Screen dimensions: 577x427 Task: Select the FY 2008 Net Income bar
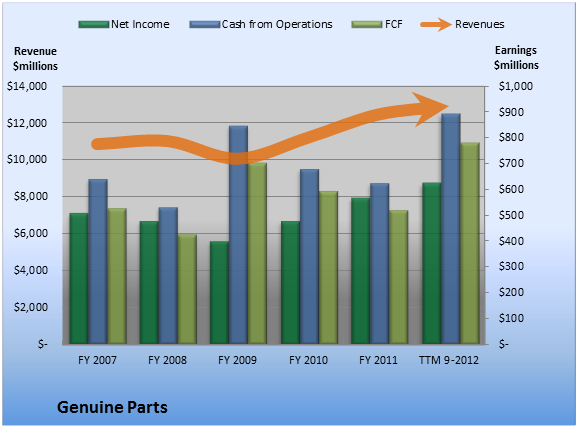pos(149,283)
